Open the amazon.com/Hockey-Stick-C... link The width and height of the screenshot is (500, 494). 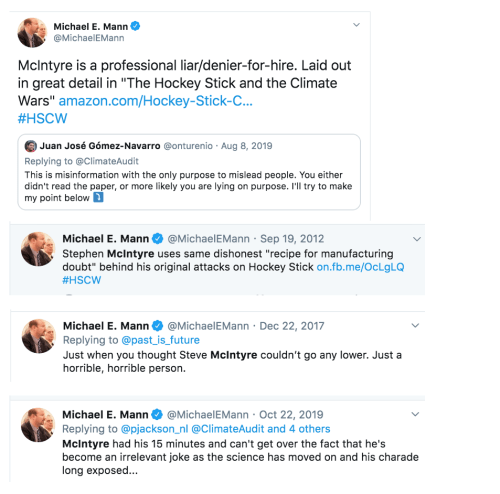[x=156, y=101]
